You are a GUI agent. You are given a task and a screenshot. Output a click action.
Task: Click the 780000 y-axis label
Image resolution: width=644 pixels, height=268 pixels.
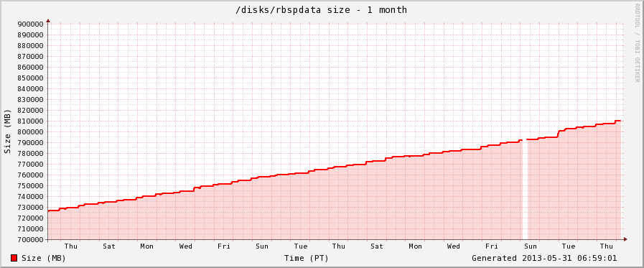point(30,153)
